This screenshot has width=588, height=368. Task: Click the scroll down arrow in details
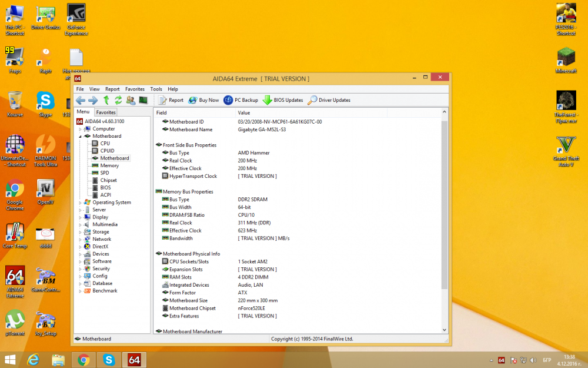445,330
